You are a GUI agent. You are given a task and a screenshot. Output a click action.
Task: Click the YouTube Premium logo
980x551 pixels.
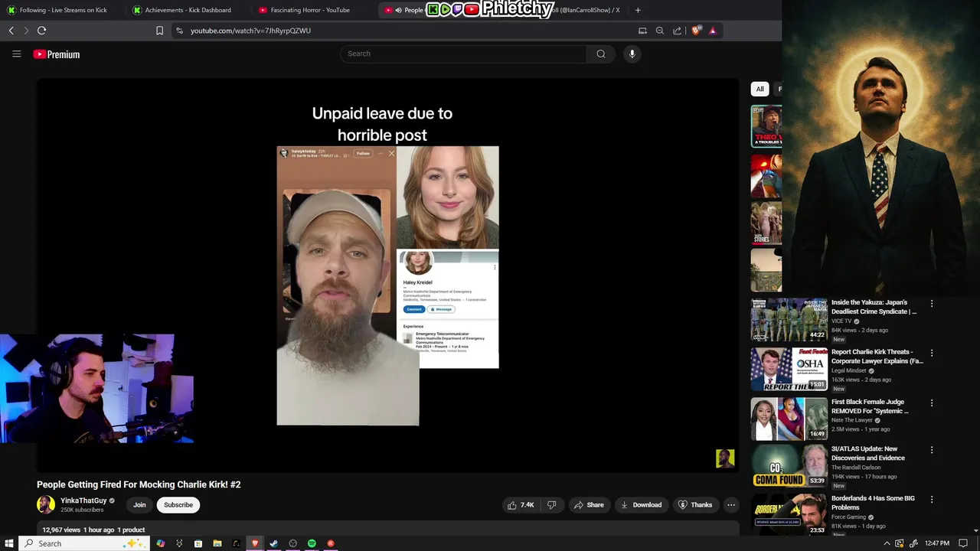[x=57, y=54]
